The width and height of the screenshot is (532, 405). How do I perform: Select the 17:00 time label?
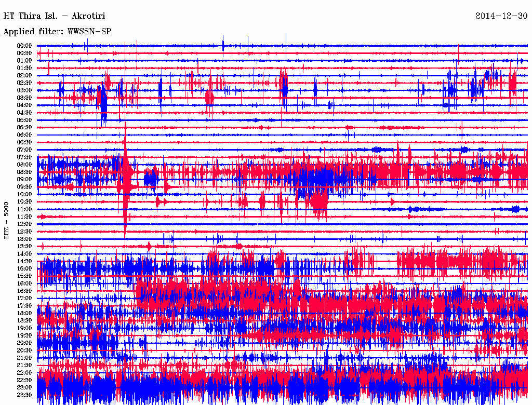(x=24, y=299)
